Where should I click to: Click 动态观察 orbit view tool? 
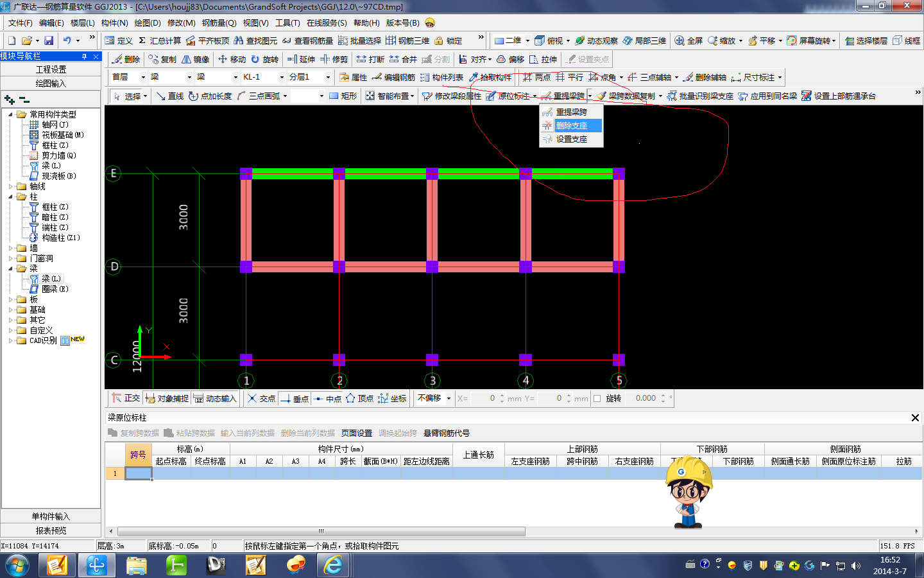[596, 40]
